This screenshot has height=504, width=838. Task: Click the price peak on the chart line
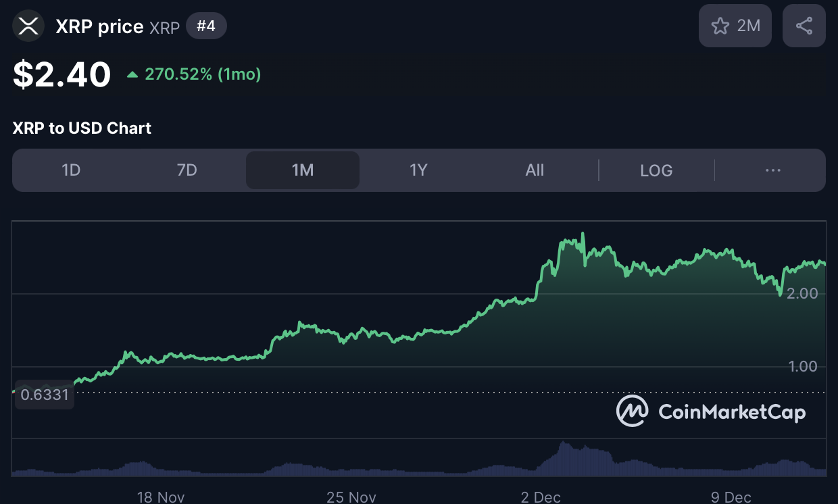pos(583,234)
